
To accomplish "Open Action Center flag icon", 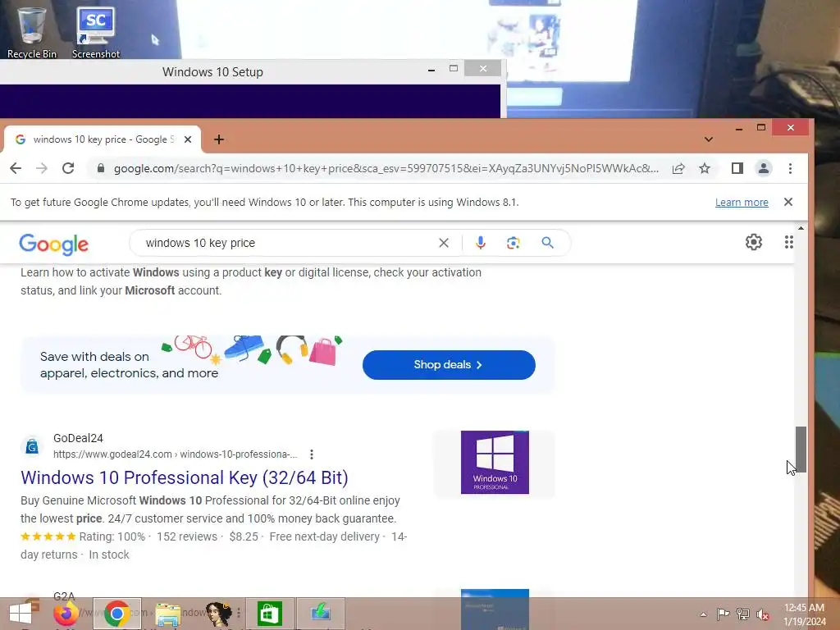I will [x=723, y=614].
